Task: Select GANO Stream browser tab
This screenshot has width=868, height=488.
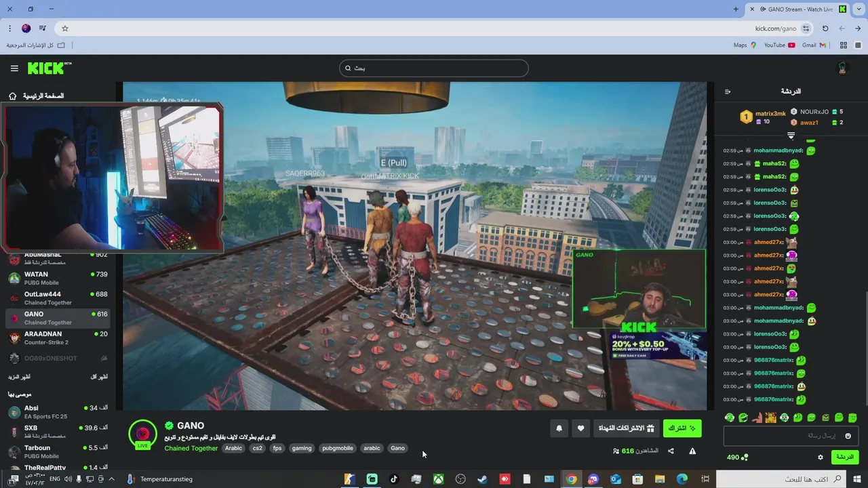Action: pos(797,9)
